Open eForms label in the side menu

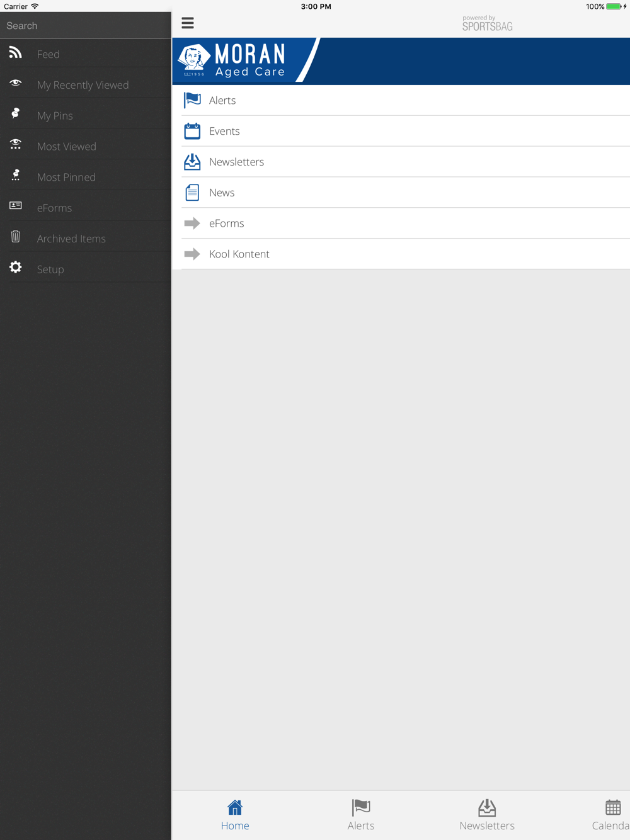pyautogui.click(x=54, y=208)
